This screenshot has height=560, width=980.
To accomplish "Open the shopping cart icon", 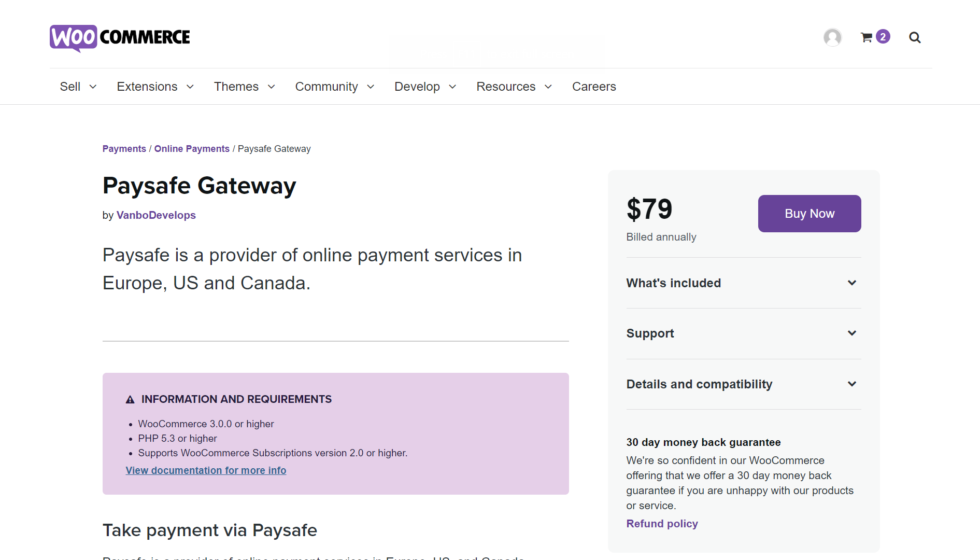I will click(867, 37).
